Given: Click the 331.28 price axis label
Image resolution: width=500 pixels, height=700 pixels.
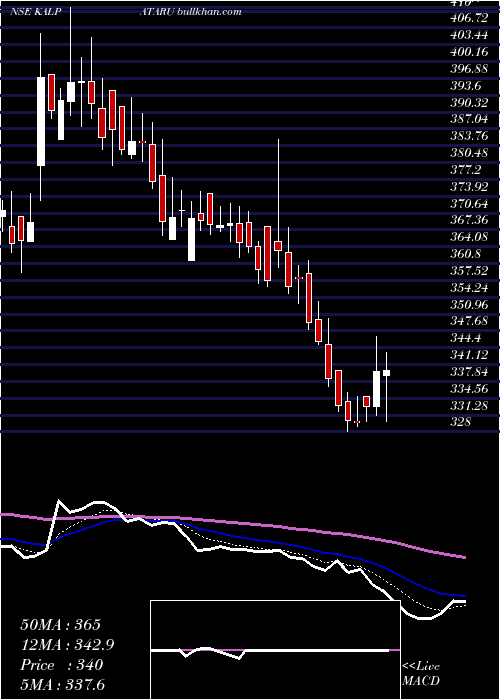Looking at the screenshot, I should [469, 405].
